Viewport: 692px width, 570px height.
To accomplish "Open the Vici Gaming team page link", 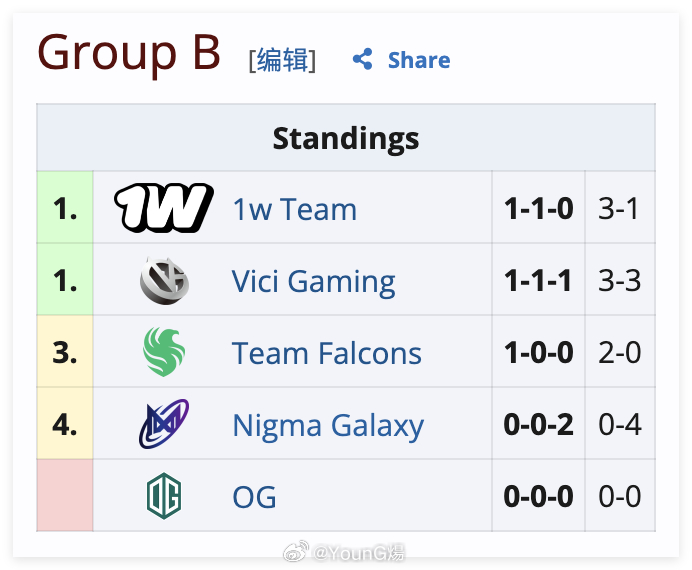I will tap(313, 281).
